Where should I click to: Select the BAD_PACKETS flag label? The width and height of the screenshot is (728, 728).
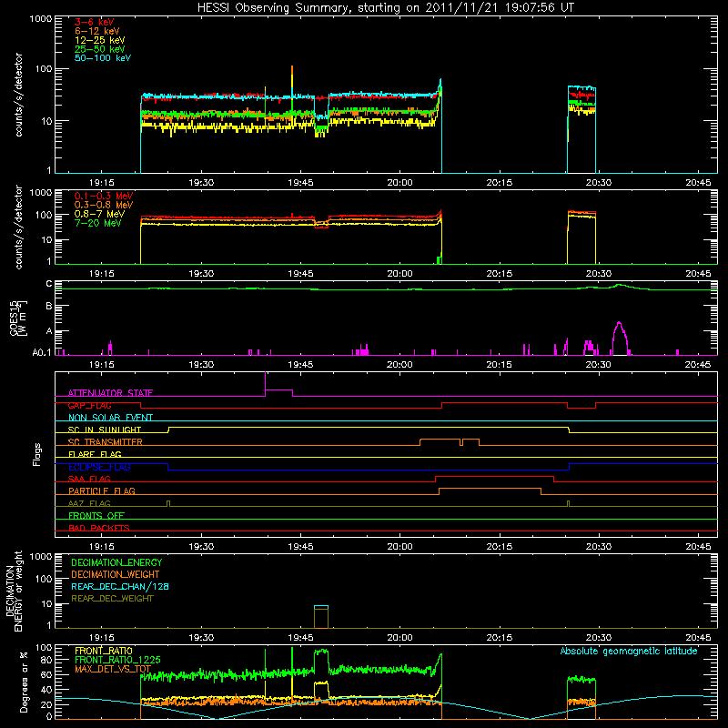[99, 528]
